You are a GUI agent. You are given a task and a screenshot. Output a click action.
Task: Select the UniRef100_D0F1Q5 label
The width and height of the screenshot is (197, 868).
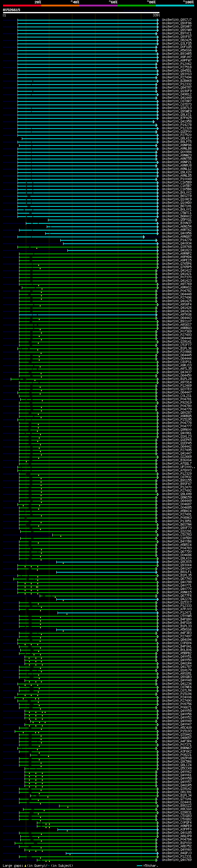click(177, 47)
